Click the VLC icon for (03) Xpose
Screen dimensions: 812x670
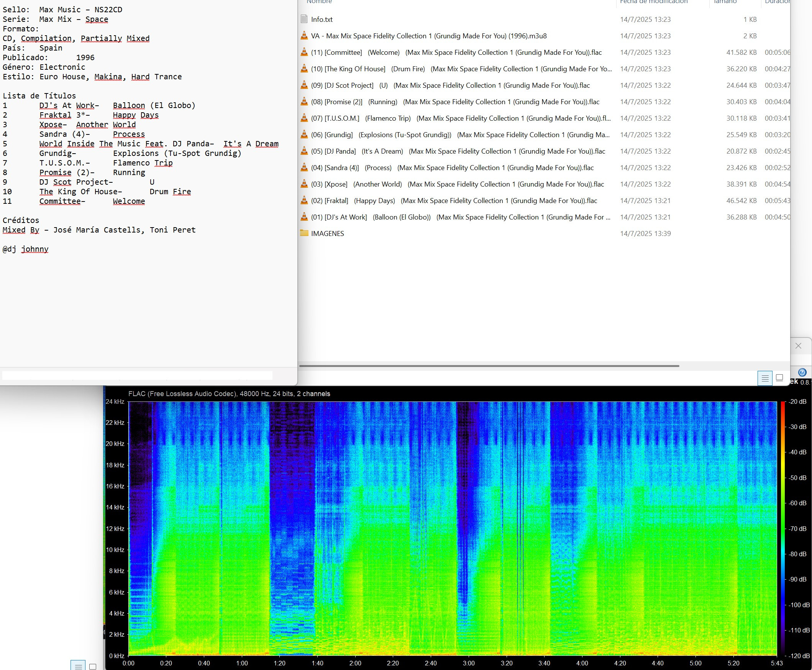[x=304, y=184]
